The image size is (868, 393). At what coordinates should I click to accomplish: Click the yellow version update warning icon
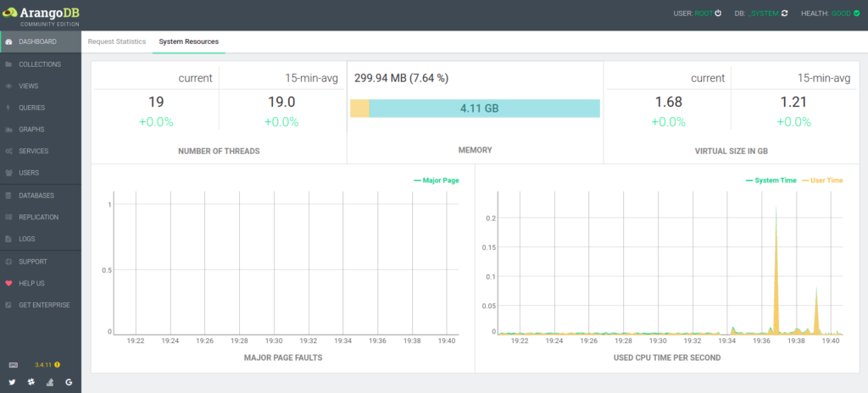(57, 365)
